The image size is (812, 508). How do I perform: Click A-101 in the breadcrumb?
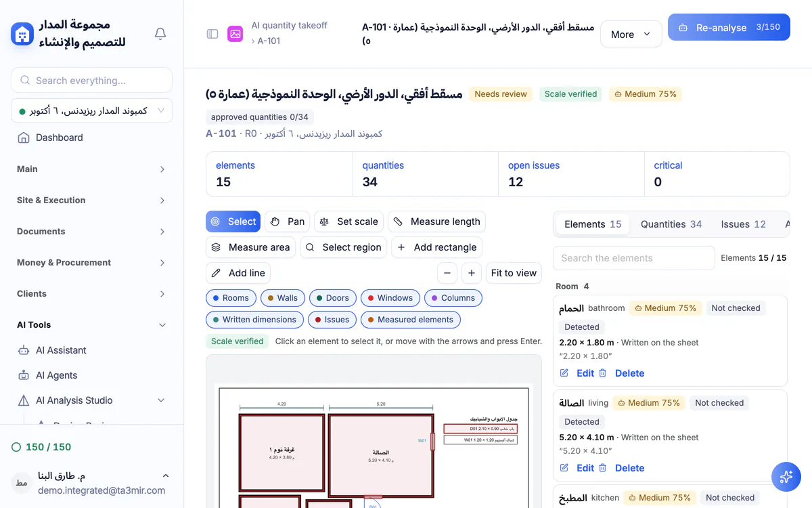pos(269,41)
